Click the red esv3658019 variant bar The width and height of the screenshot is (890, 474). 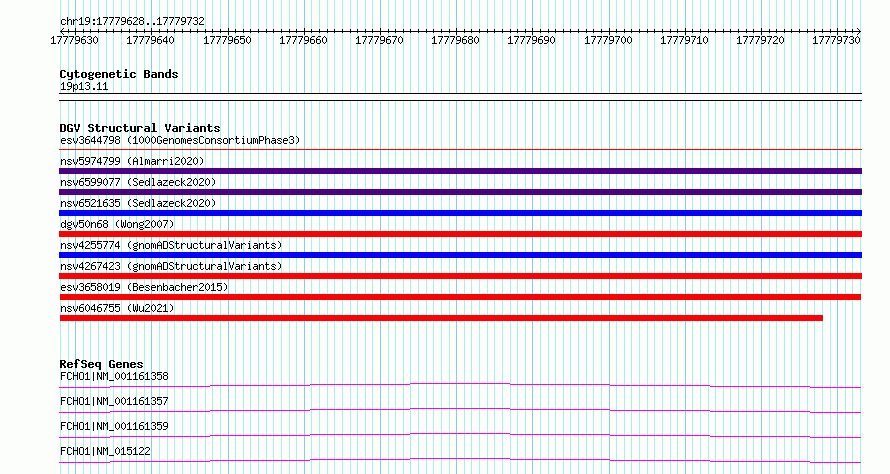click(x=460, y=297)
